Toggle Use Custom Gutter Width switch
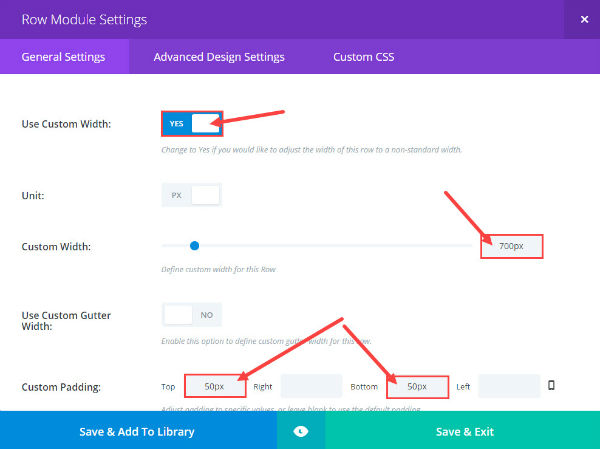Screen dimensions: 600x449 tap(192, 315)
